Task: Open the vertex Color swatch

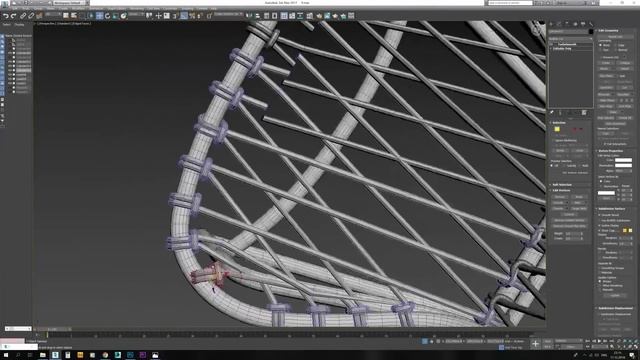Action: click(x=623, y=160)
